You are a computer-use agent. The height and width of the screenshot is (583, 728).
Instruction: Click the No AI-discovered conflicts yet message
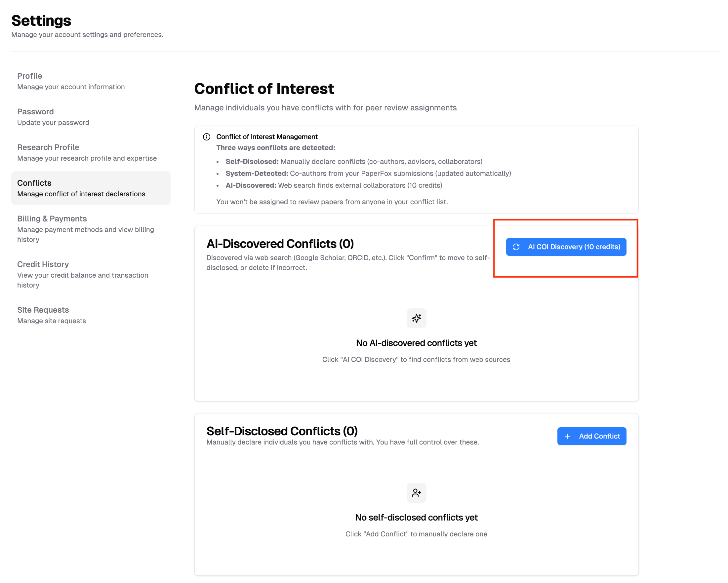[416, 343]
